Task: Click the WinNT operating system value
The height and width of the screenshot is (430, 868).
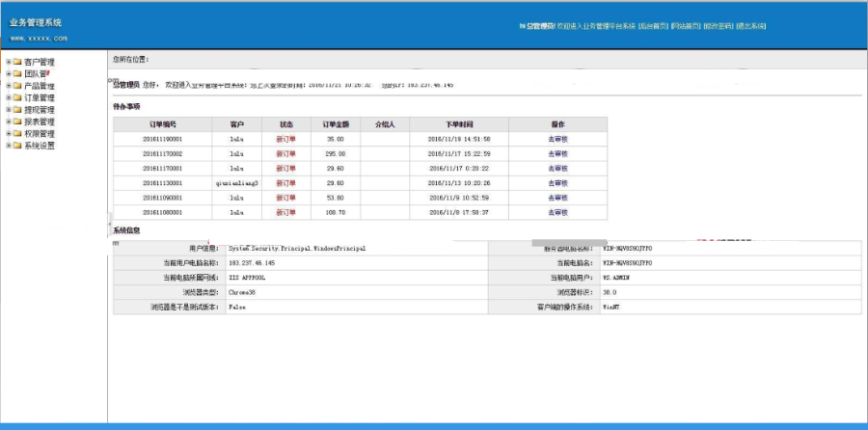Action: 611,307
